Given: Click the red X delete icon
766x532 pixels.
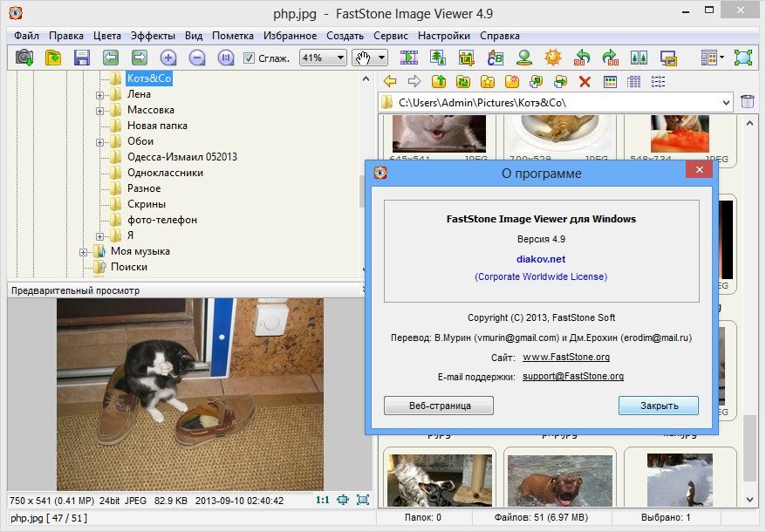Looking at the screenshot, I should pos(585,81).
